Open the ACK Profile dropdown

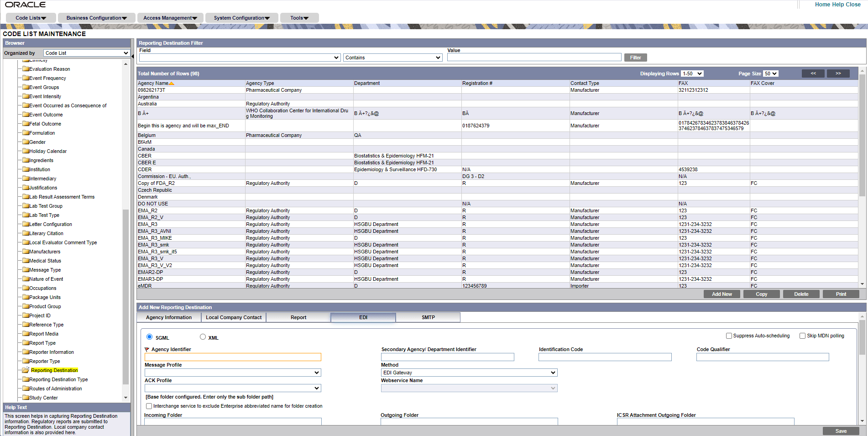click(233, 388)
